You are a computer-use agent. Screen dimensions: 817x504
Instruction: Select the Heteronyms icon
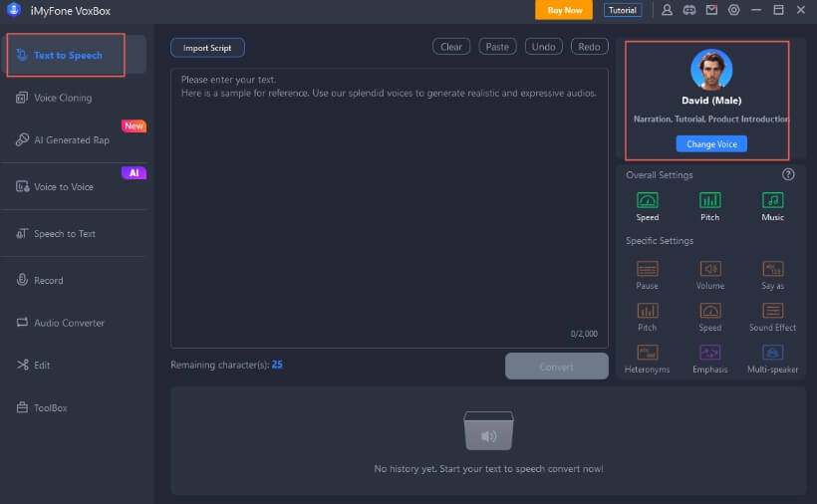(648, 353)
